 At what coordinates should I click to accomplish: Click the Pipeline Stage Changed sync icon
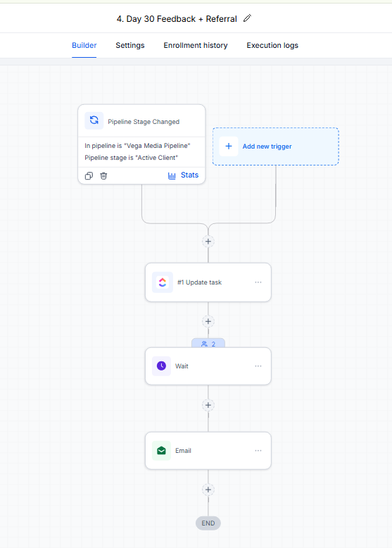click(x=94, y=120)
